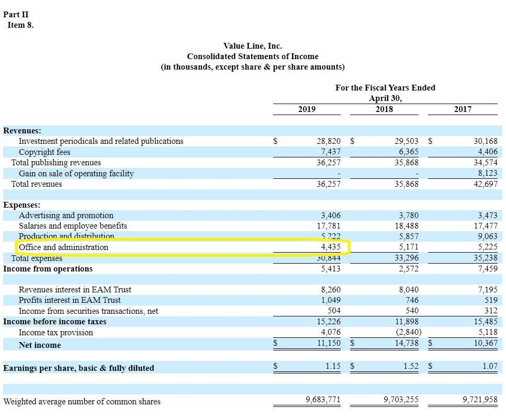Click the Profits interest in EAM Trust label
Image resolution: width=506 pixels, height=420 pixels.
coord(70,300)
